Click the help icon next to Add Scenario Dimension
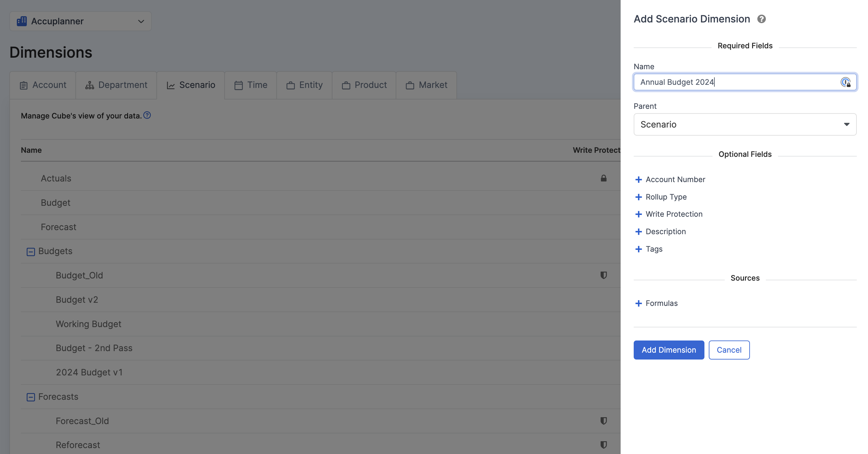The width and height of the screenshot is (868, 454). (761, 19)
